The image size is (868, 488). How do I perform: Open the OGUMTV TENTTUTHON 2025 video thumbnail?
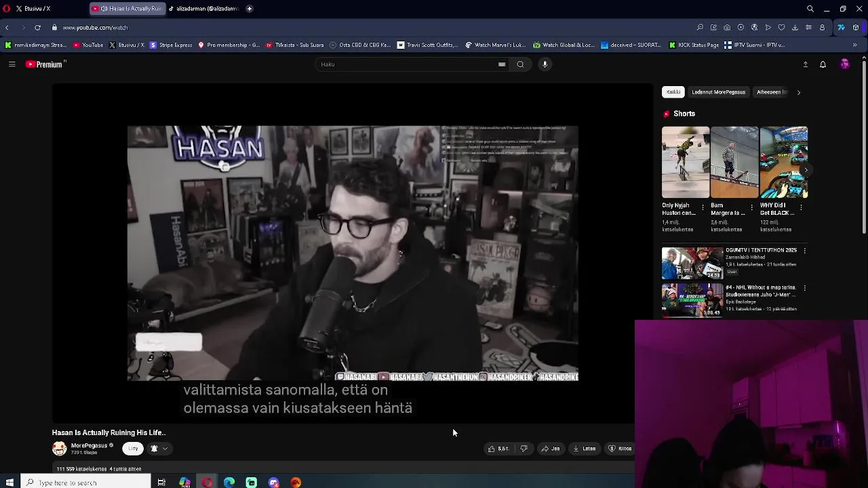(x=692, y=263)
